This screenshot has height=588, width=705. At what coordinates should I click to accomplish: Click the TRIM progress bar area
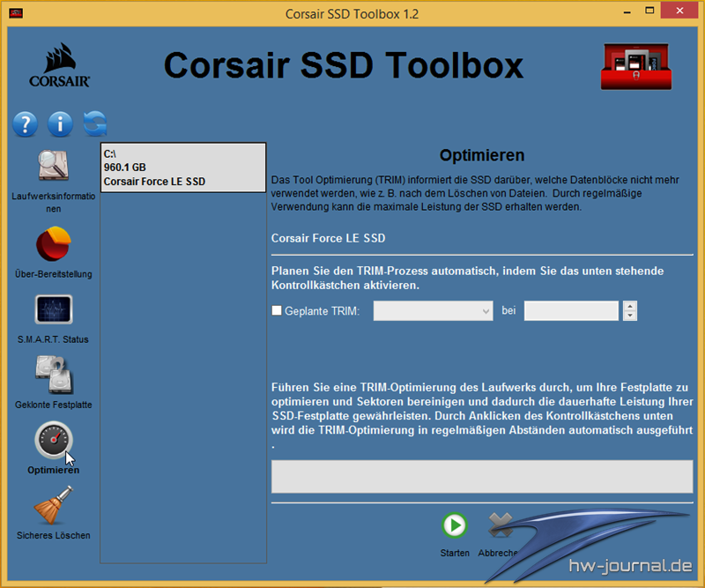coord(482,476)
